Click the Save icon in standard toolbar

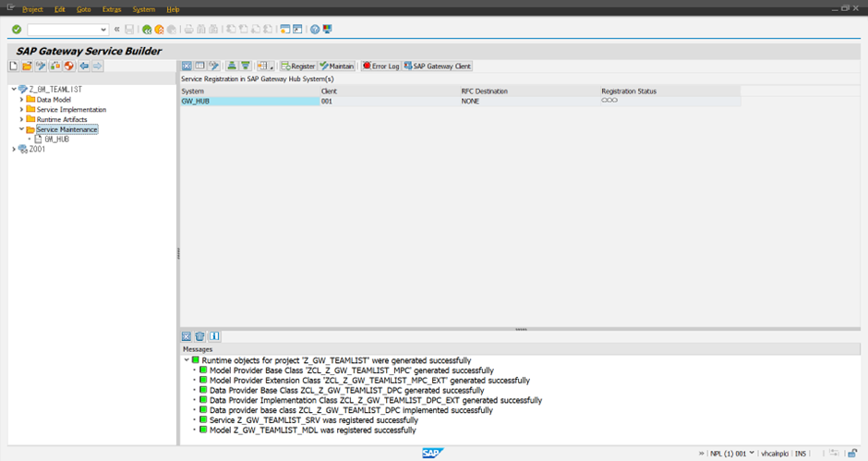click(x=129, y=30)
